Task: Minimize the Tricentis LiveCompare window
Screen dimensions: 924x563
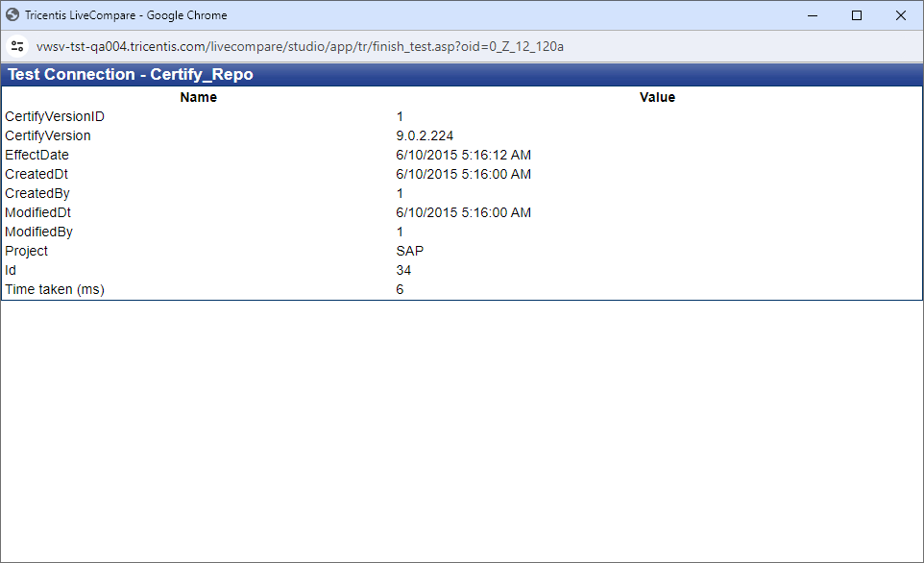Action: tap(813, 15)
